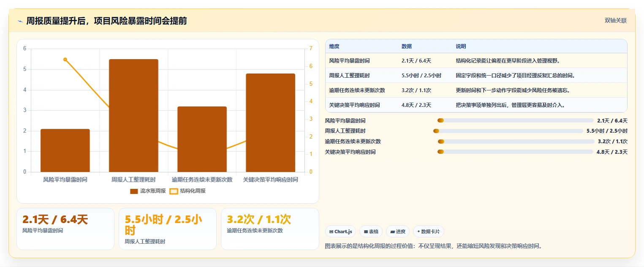The image size is (644, 267).
Task: Select the 2.1天 / 6.4天 table cell
Action: point(425,61)
